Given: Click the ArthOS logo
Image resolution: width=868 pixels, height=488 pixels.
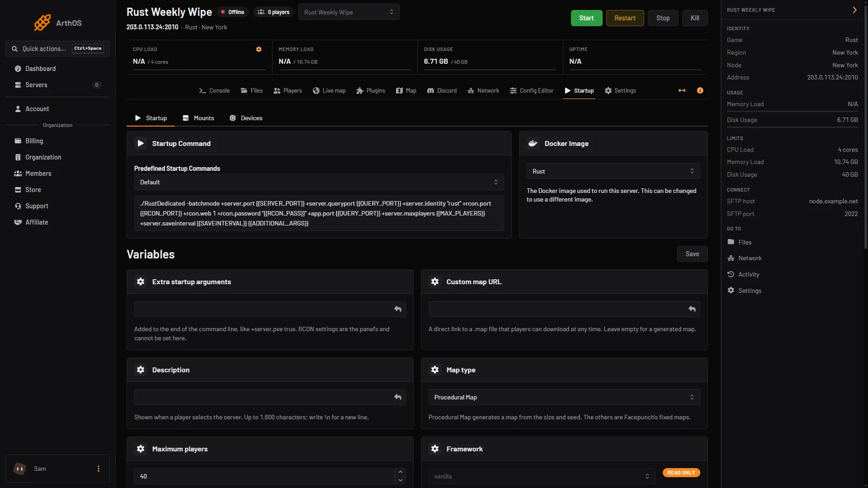Looking at the screenshot, I should point(58,23).
